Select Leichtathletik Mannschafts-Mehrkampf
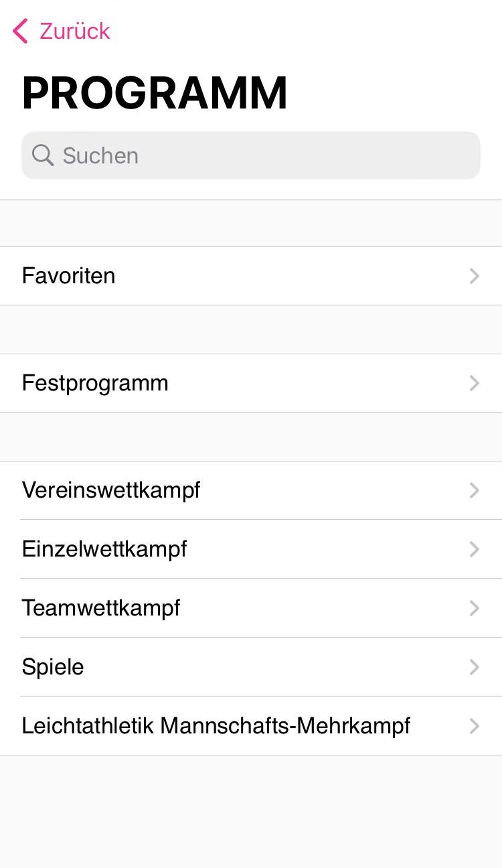This screenshot has width=502, height=868. pos(216,726)
